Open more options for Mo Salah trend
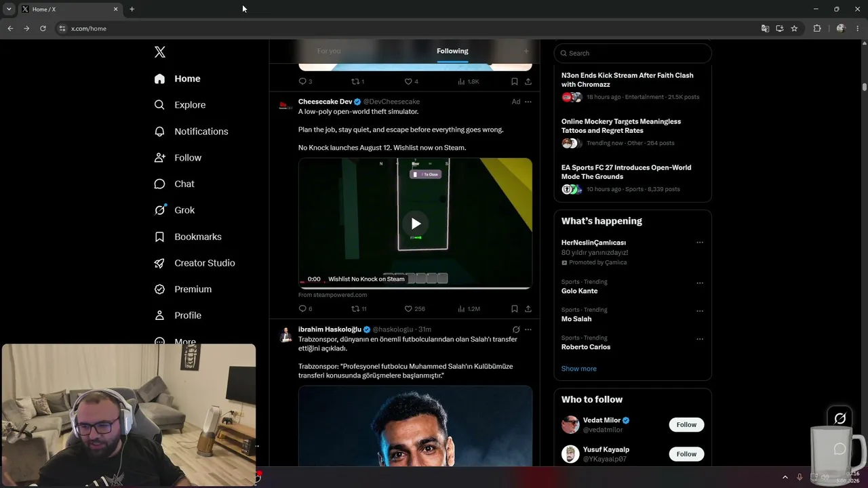Image resolution: width=868 pixels, height=488 pixels. tap(700, 311)
